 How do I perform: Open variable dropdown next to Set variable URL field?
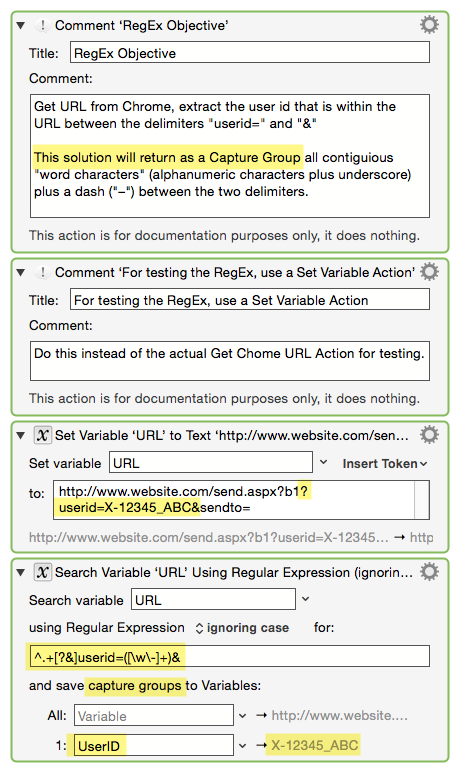(x=323, y=462)
